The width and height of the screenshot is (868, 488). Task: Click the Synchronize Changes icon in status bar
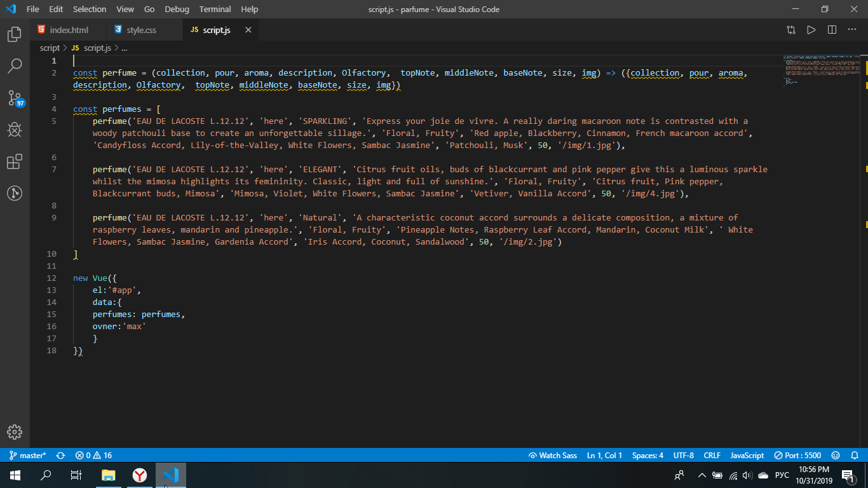[x=61, y=456]
